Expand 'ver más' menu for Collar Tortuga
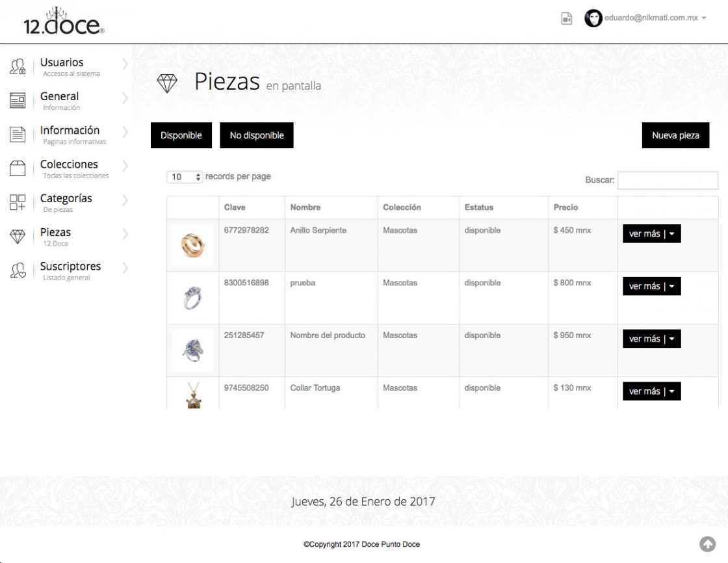 651,391
